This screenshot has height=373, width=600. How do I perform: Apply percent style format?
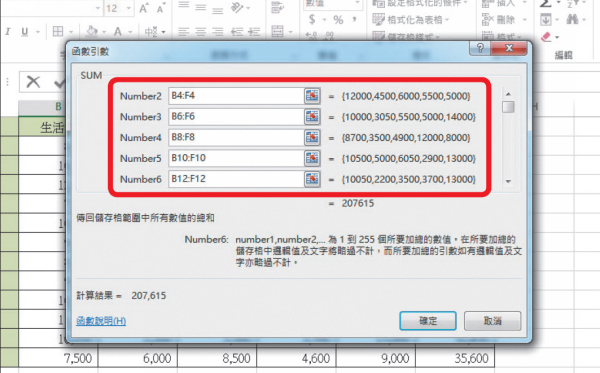coord(338,20)
